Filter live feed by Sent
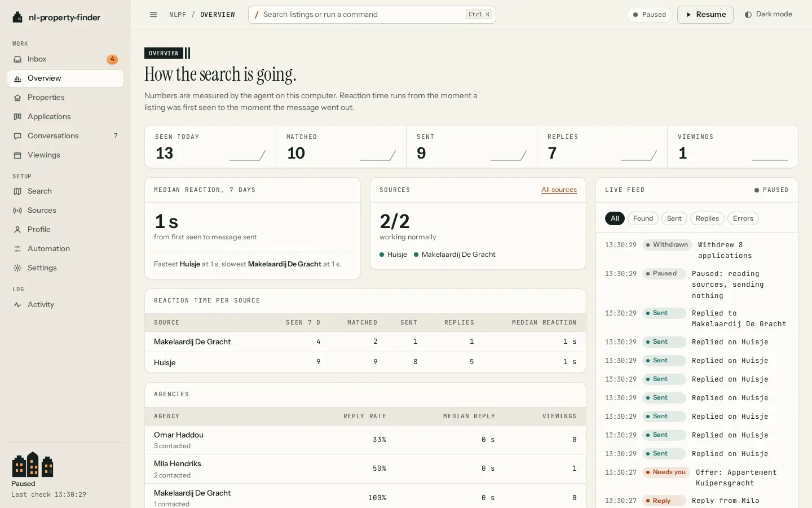This screenshot has width=812, height=508. tap(674, 218)
